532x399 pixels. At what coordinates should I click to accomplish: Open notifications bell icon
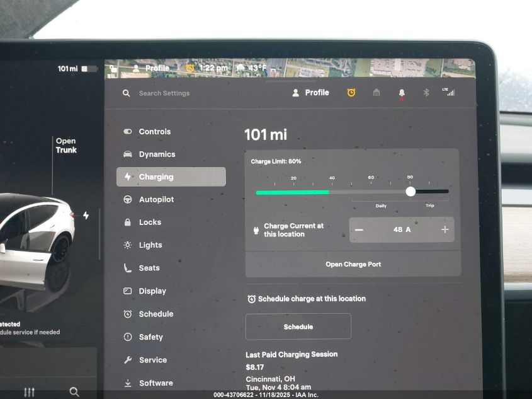(402, 93)
